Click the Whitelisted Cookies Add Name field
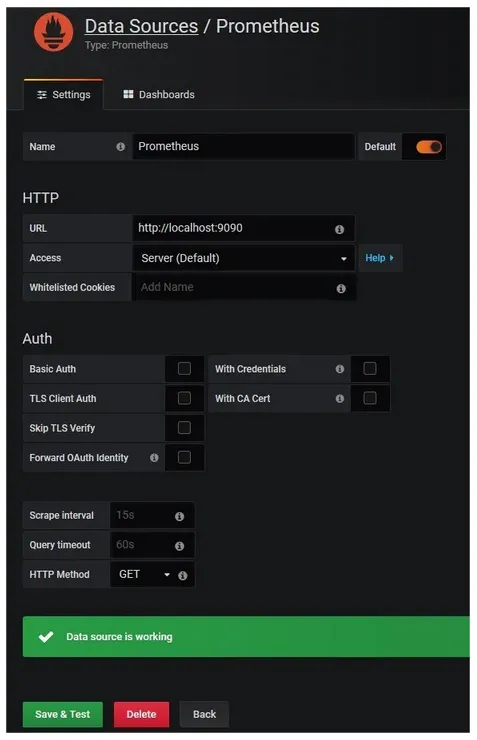This screenshot has width=477, height=740. coord(244,287)
